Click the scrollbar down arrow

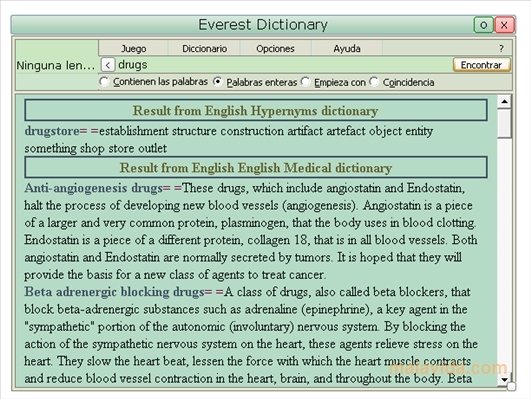(504, 379)
